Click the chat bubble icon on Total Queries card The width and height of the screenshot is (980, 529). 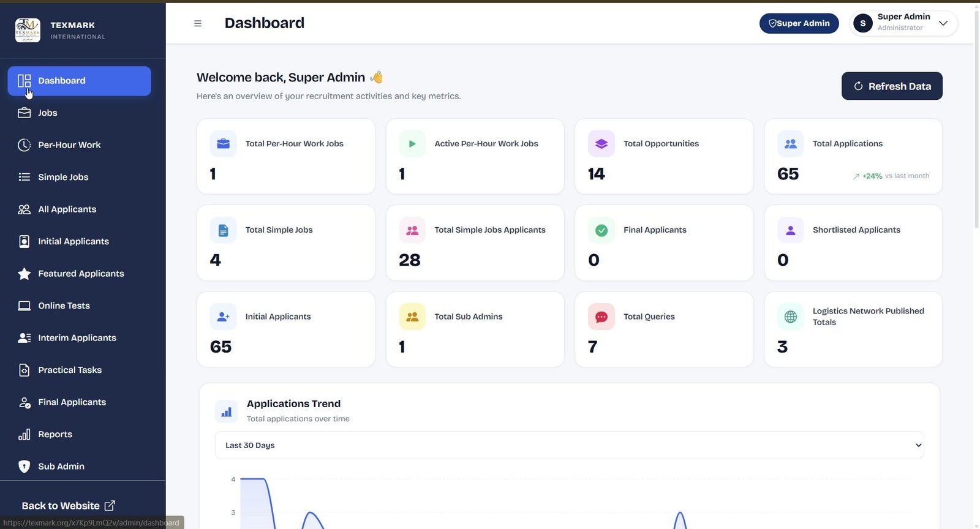tap(601, 317)
